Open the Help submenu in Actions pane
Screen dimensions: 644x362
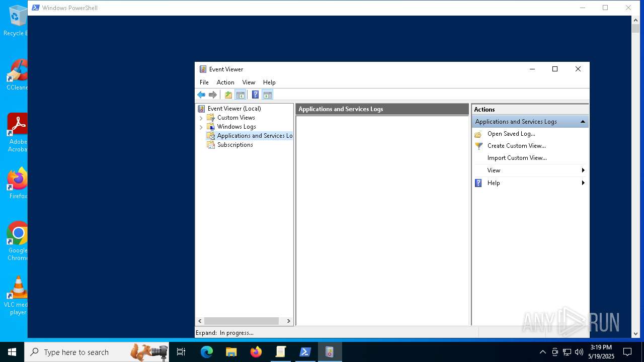tap(530, 183)
